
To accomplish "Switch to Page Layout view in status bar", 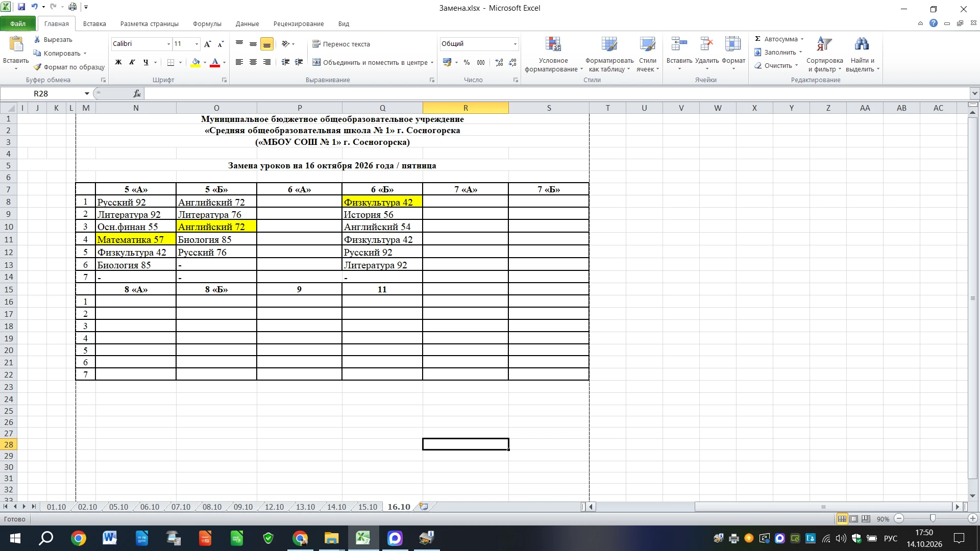I will coord(854,519).
